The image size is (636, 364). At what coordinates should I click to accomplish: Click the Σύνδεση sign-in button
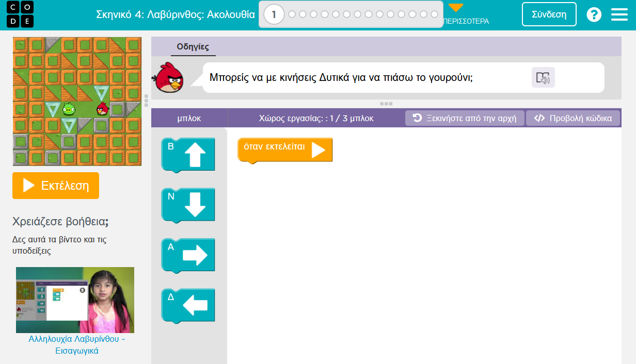pyautogui.click(x=549, y=14)
